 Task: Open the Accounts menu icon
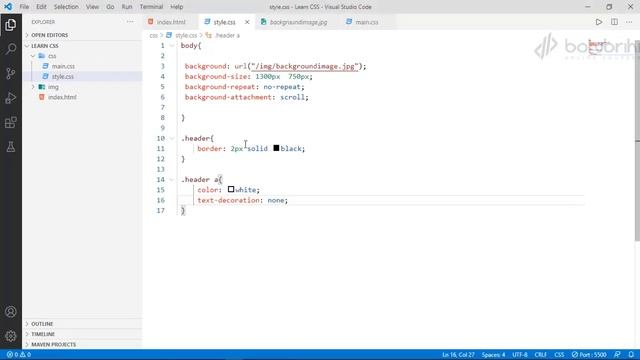click(x=11, y=312)
